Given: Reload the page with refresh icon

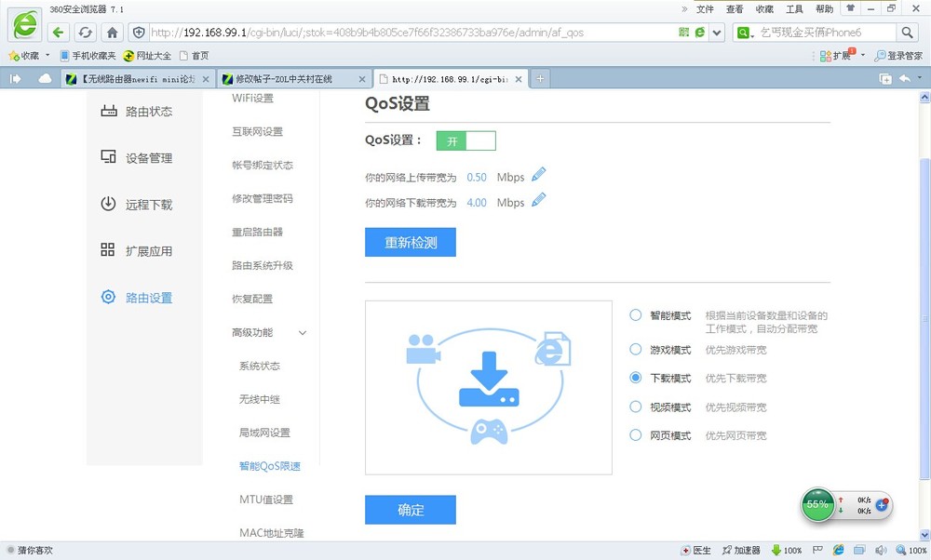Looking at the screenshot, I should click(x=86, y=32).
